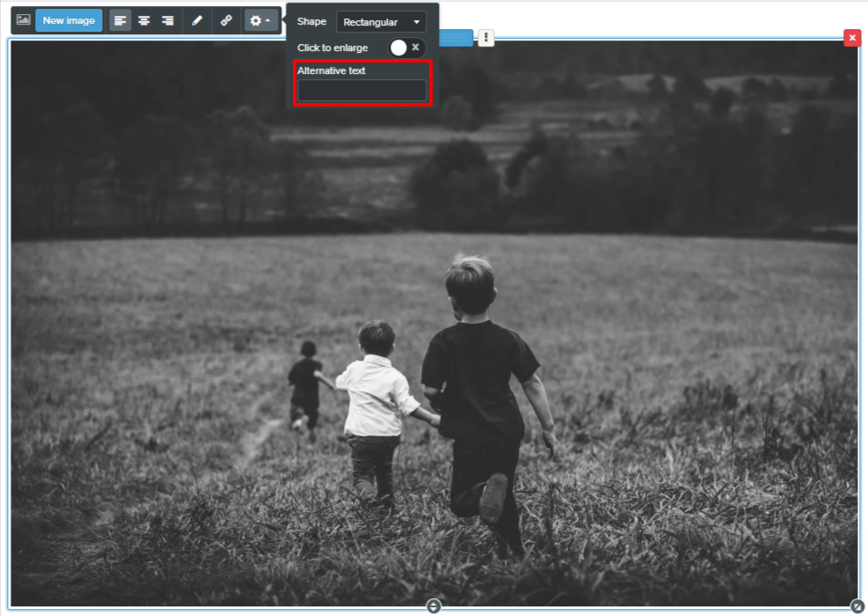Click the bottom-right corner resize handle

click(857, 605)
